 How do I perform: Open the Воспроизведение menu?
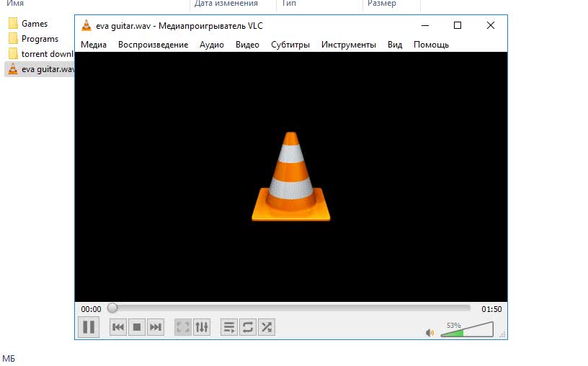pos(153,45)
